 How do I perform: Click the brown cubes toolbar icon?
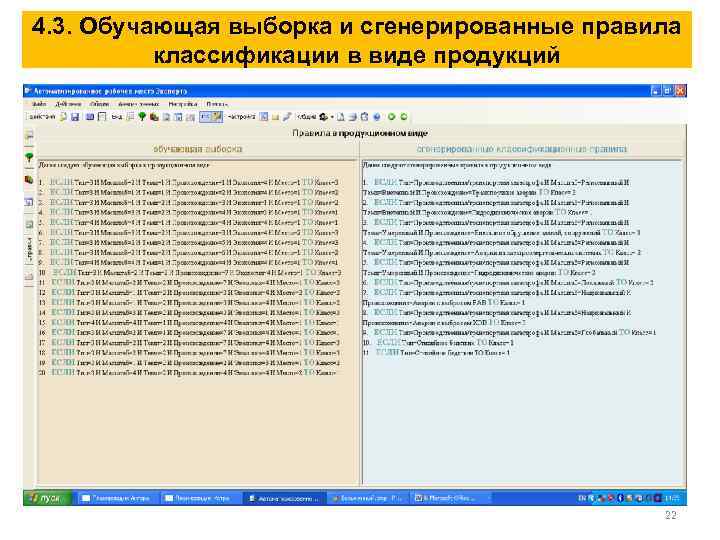click(154, 117)
